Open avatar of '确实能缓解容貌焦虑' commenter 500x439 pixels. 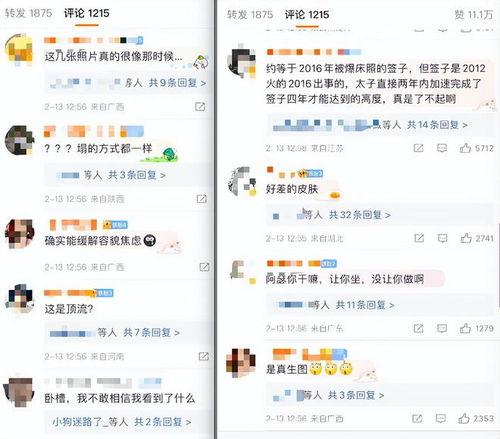[20, 234]
